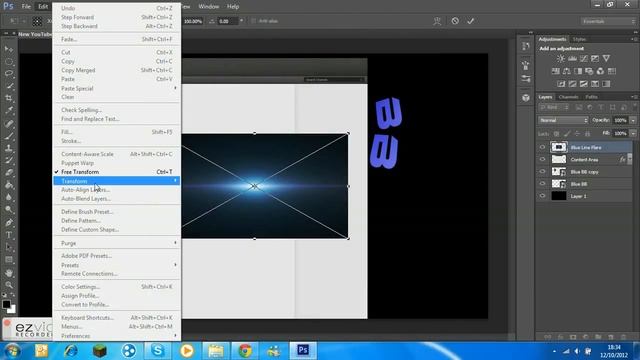Select the Clone Stamp tool

click(9, 148)
